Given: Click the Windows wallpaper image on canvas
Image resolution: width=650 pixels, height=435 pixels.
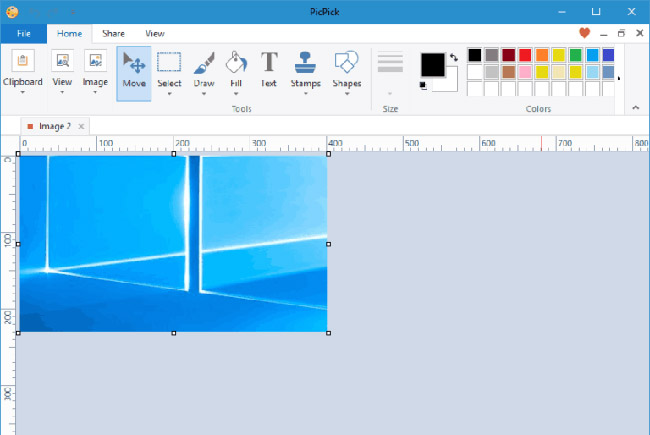Looking at the screenshot, I should (173, 243).
